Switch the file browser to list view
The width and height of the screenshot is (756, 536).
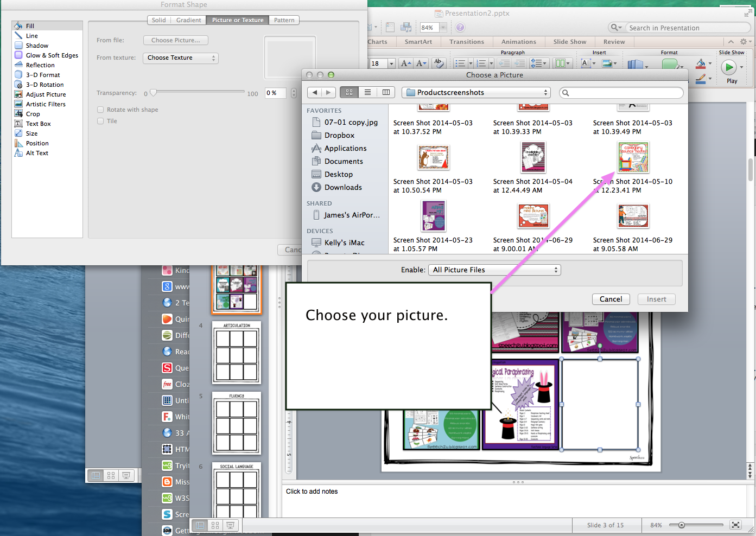(x=367, y=92)
